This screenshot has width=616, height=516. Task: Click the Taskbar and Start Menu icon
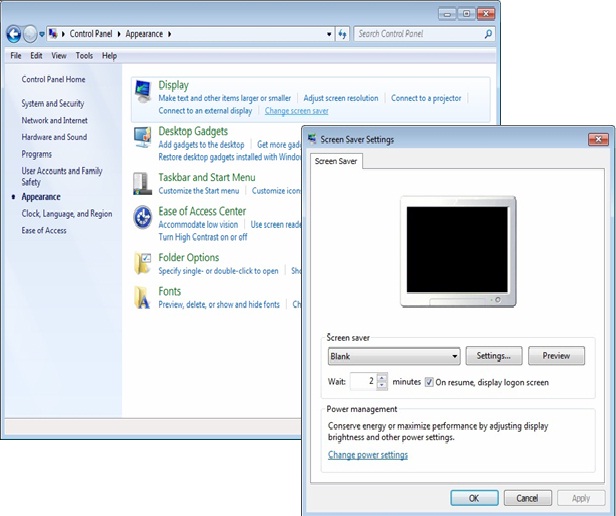tap(142, 184)
